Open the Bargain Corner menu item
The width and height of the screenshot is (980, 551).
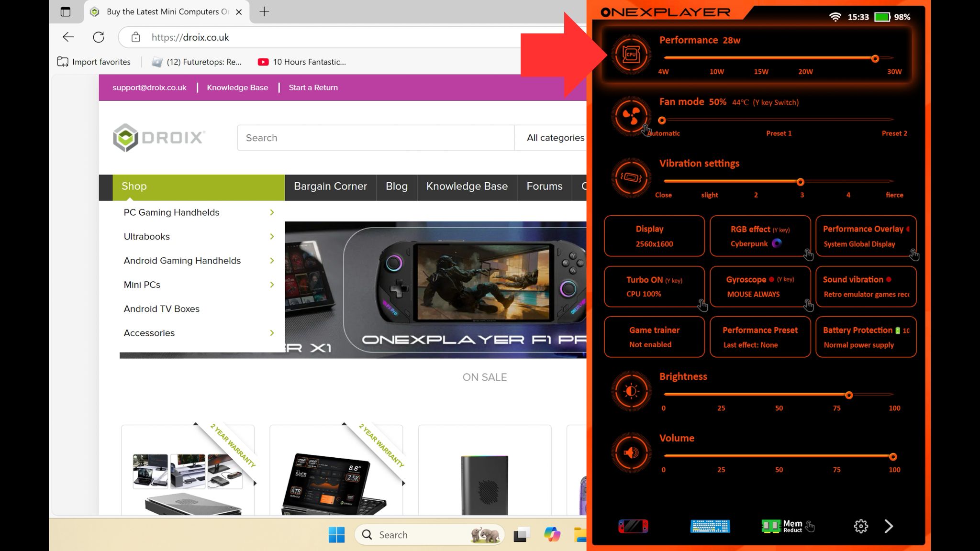330,187
